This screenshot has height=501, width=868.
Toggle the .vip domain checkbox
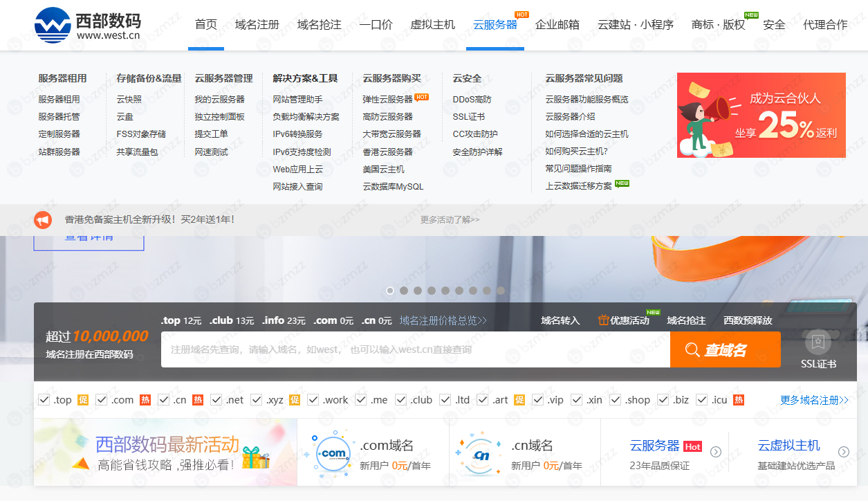tap(537, 400)
